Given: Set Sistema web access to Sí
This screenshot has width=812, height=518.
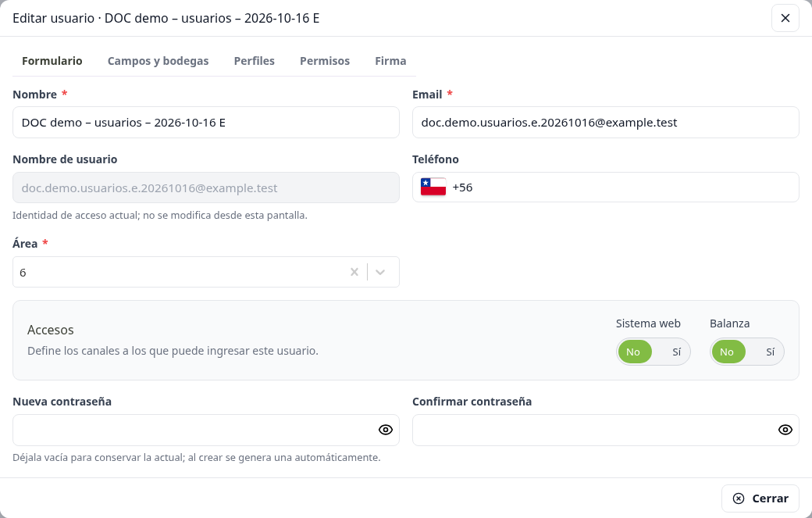Looking at the screenshot, I should [676, 352].
